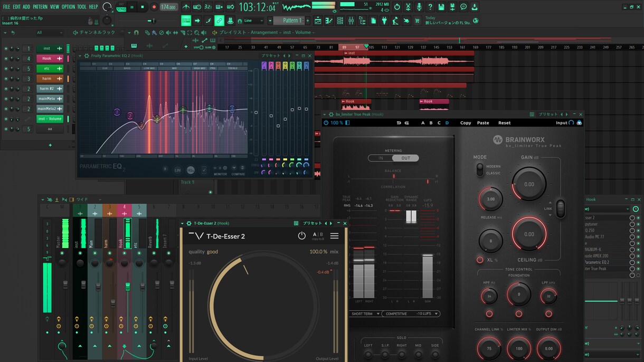Select the harm channel button

coord(50,79)
